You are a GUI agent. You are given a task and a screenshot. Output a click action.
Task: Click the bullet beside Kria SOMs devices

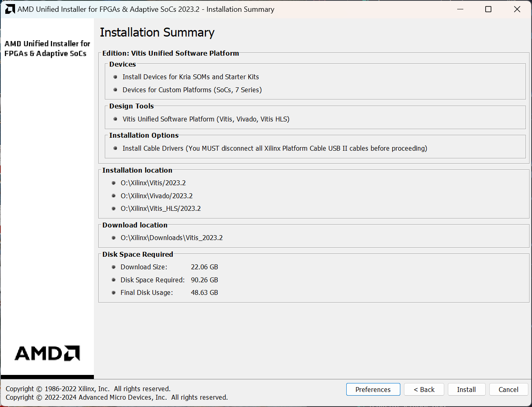[x=115, y=77]
